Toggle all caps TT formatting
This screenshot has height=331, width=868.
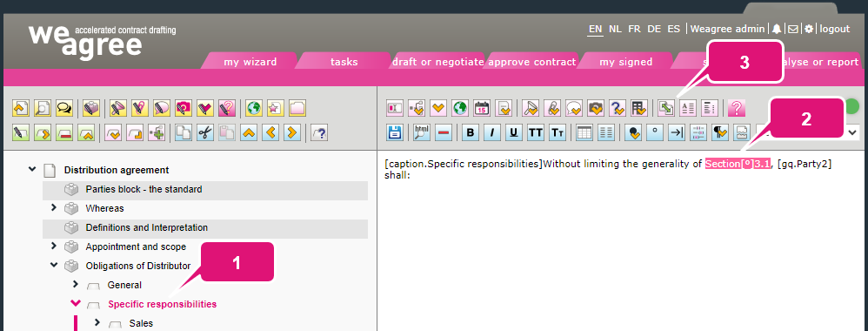tap(536, 132)
